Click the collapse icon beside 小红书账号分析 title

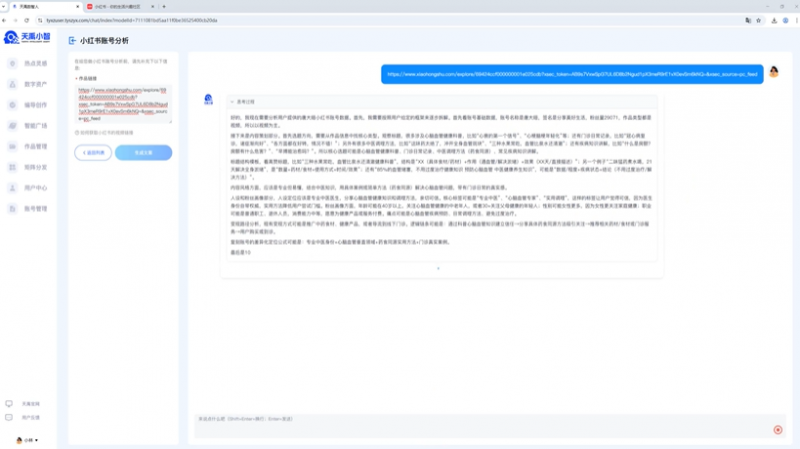click(x=71, y=41)
